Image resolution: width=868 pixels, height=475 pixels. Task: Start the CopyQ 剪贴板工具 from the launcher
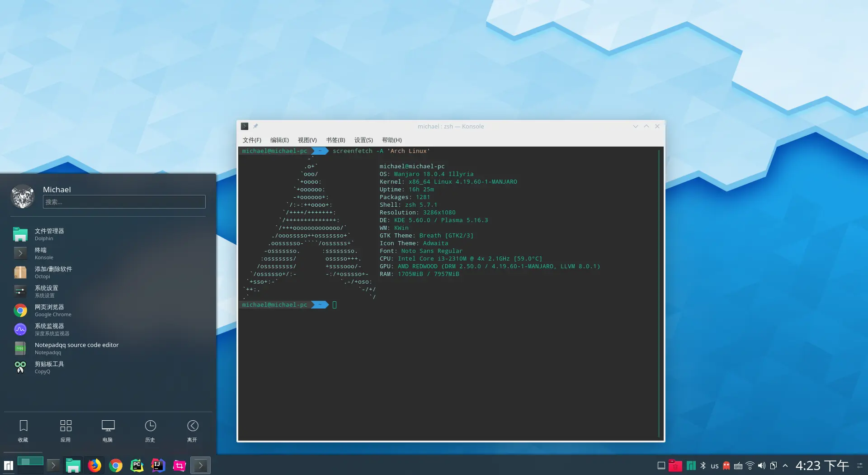pos(50,367)
